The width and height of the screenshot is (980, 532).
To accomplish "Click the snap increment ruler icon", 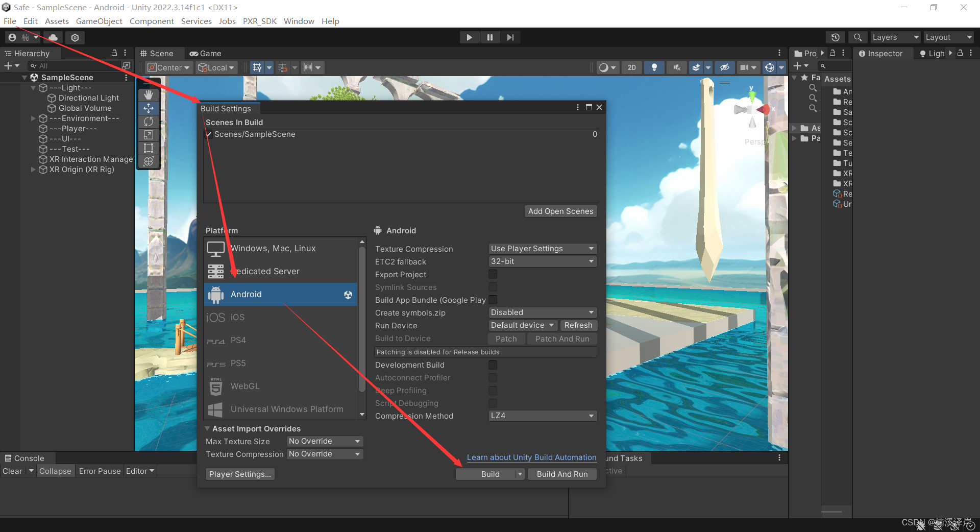I will click(308, 67).
